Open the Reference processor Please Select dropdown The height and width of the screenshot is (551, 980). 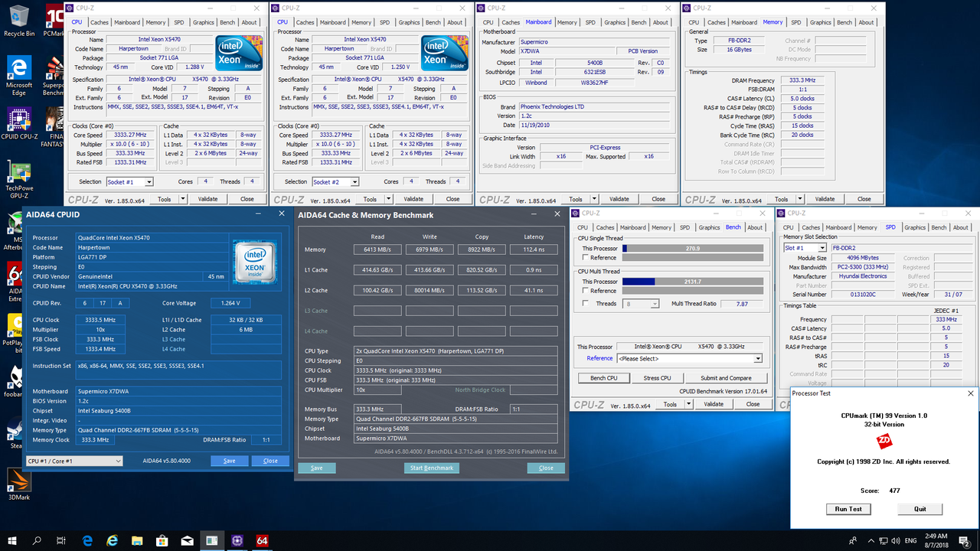point(689,358)
